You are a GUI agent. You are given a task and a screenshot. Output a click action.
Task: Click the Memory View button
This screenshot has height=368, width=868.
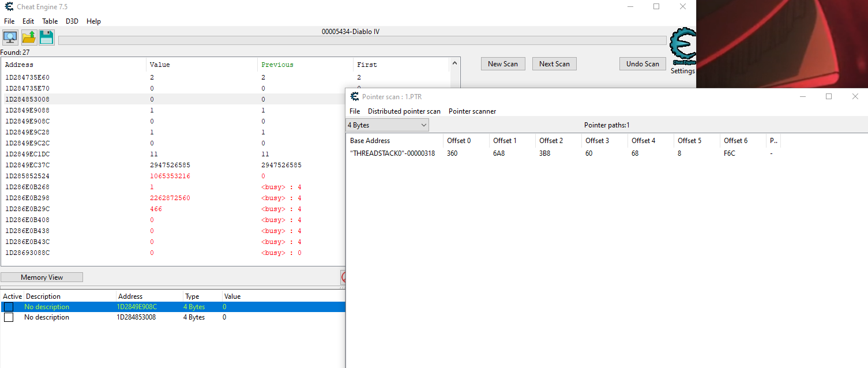point(42,277)
